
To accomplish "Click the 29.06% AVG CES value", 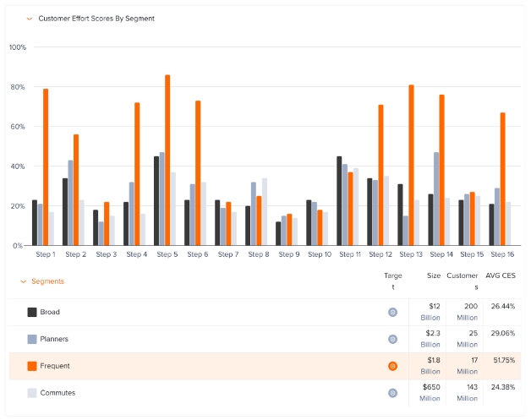I will (503, 333).
